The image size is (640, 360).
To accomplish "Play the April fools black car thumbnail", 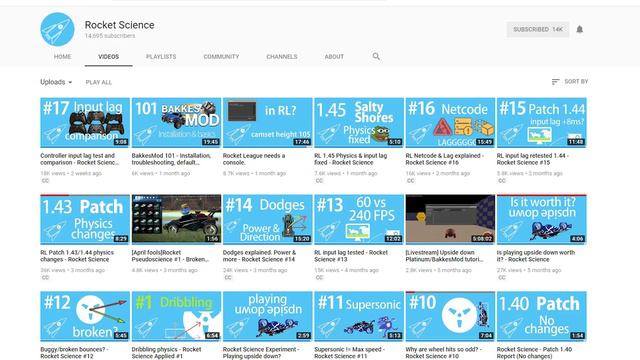I will tap(176, 219).
